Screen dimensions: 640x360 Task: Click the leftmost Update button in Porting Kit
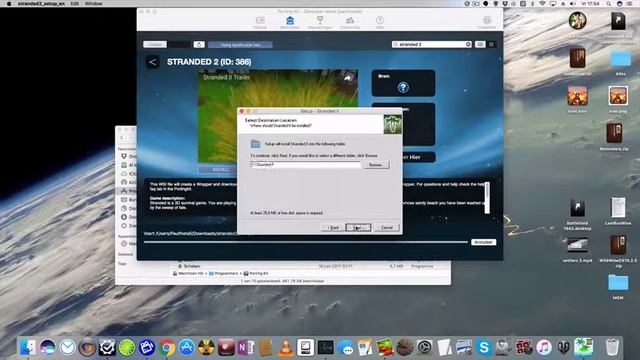coord(155,44)
